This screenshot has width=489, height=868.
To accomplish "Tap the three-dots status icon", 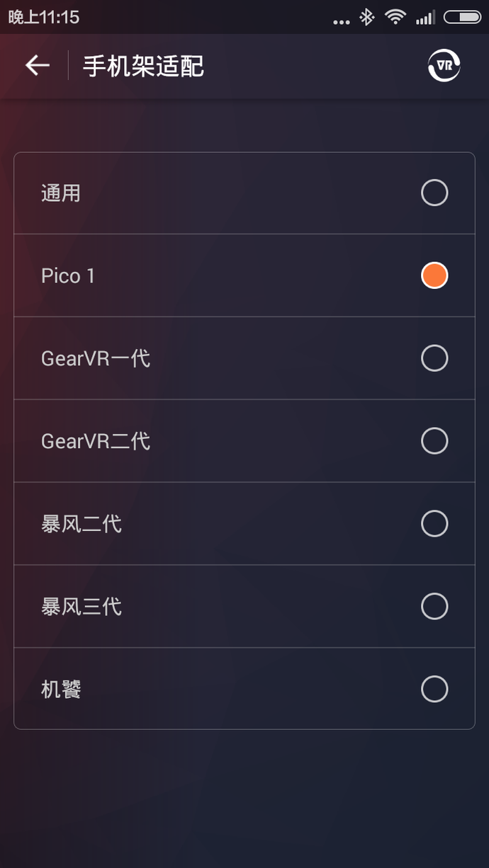I will 342,21.
